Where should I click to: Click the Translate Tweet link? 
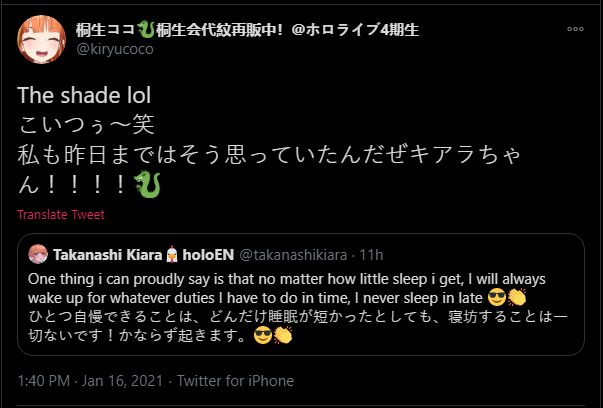(60, 215)
